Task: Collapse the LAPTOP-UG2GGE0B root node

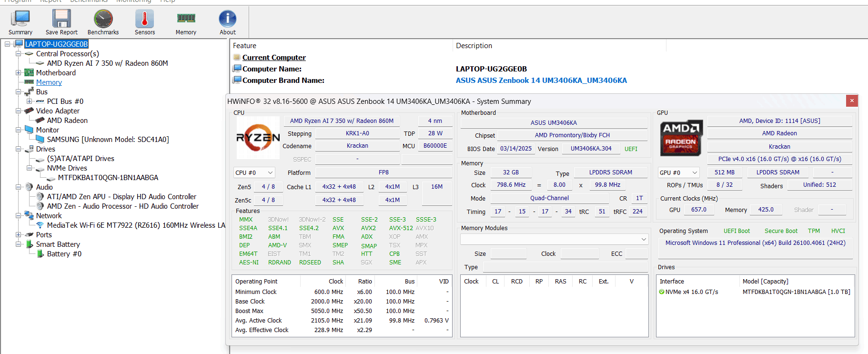Action: [8, 44]
